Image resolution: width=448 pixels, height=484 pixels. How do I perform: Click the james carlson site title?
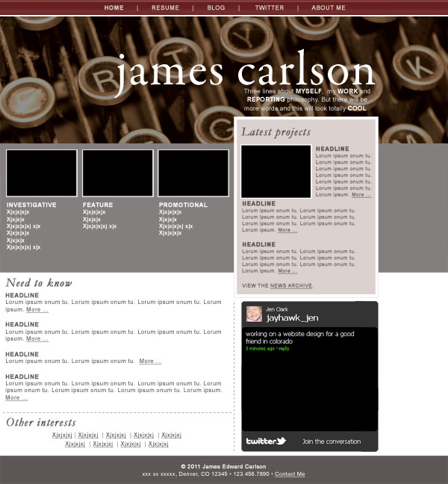point(246,73)
